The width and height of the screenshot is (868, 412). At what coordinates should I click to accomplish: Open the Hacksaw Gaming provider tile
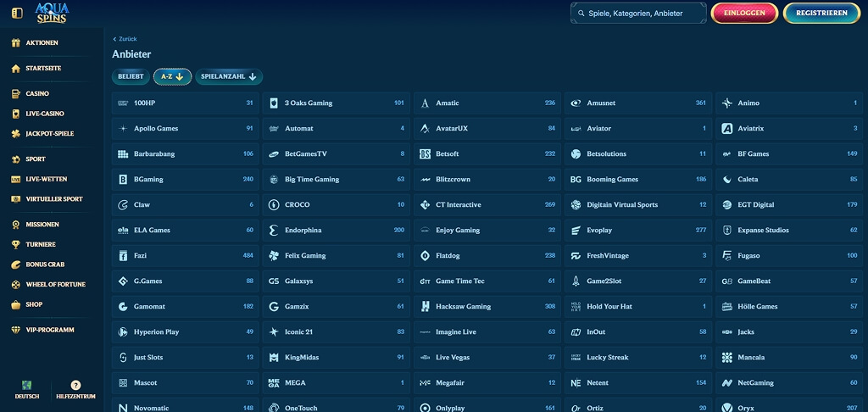coord(487,306)
